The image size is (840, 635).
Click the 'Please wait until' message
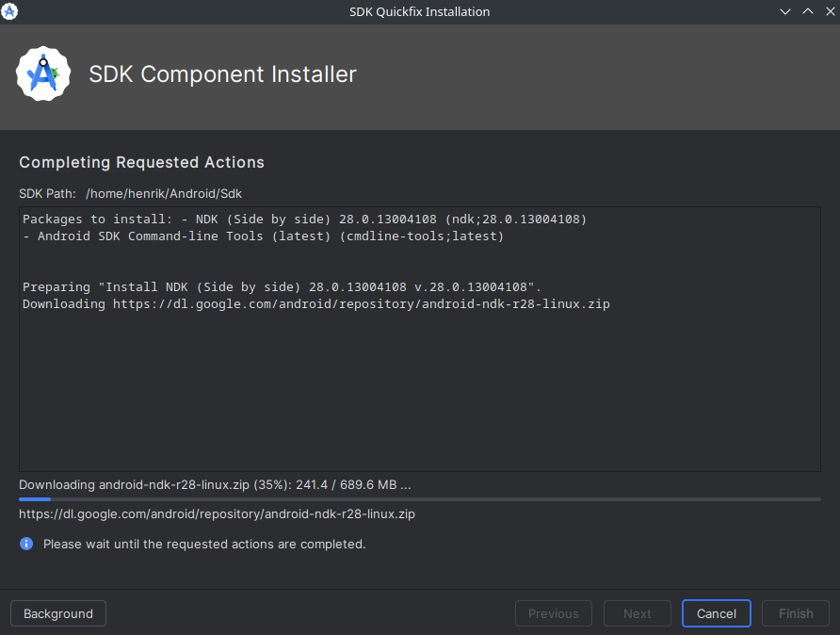[x=204, y=544]
